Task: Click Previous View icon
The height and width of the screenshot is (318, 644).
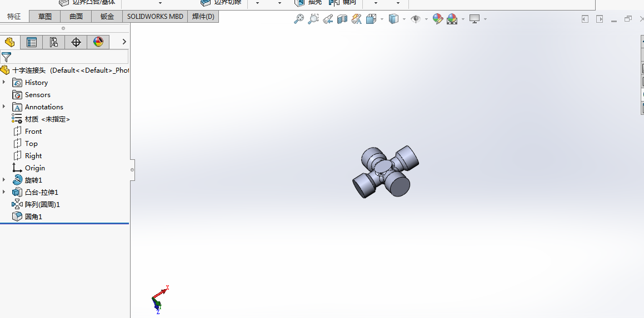Action: (x=327, y=19)
